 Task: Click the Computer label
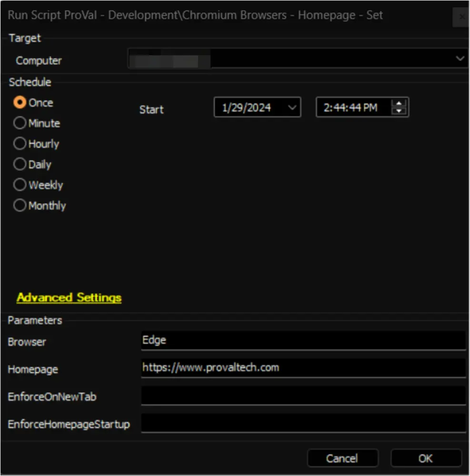pos(39,61)
